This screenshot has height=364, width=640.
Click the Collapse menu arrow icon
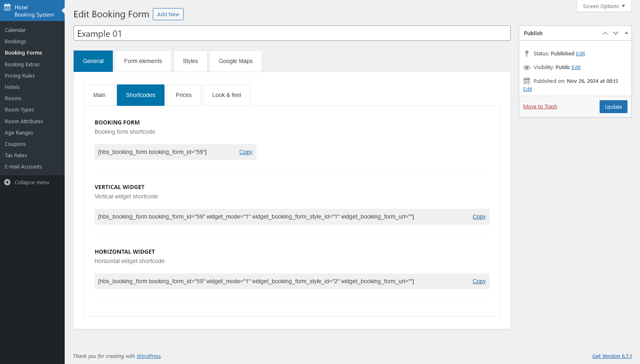pyautogui.click(x=7, y=182)
